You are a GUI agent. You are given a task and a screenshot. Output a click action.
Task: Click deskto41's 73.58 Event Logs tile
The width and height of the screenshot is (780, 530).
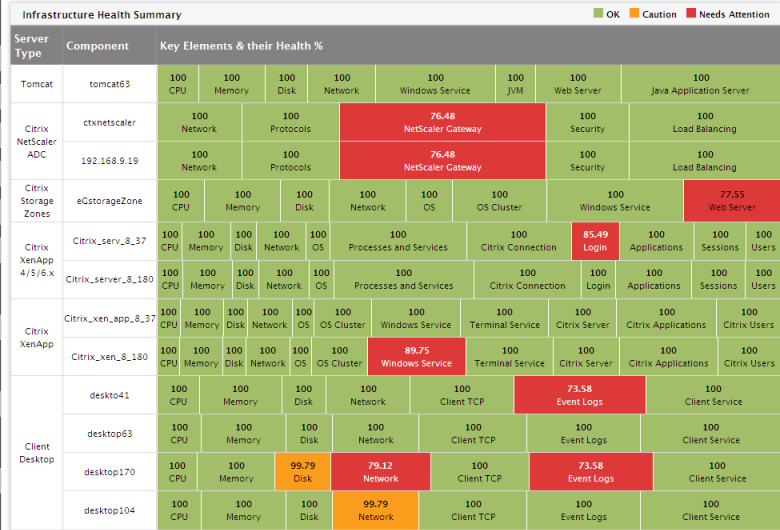coord(580,395)
